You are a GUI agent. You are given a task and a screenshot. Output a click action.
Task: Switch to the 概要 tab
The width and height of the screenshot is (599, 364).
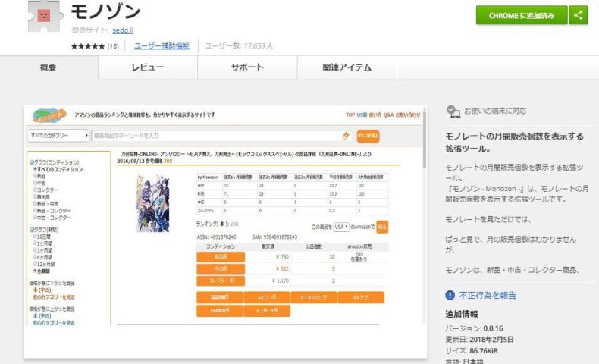pyautogui.click(x=49, y=67)
